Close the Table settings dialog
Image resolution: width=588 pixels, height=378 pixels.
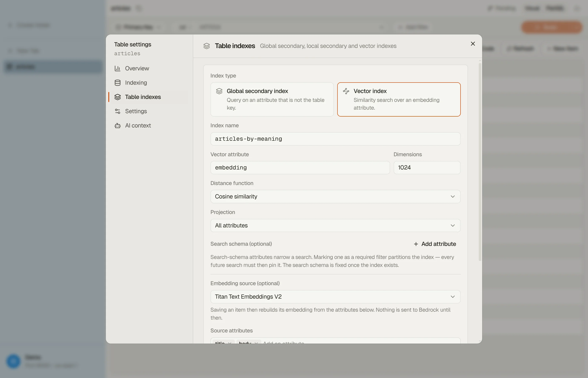(473, 44)
